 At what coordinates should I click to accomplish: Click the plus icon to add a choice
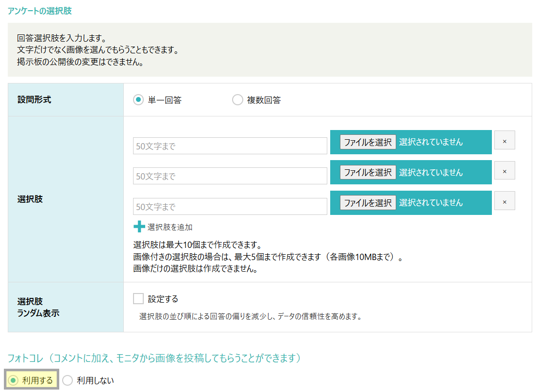tap(139, 227)
